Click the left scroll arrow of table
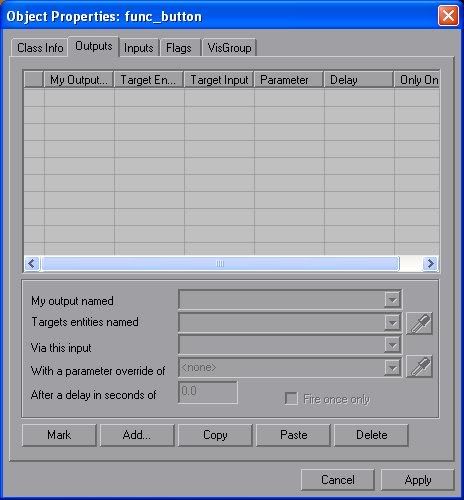This screenshot has height=500, width=464. pyautogui.click(x=32, y=264)
